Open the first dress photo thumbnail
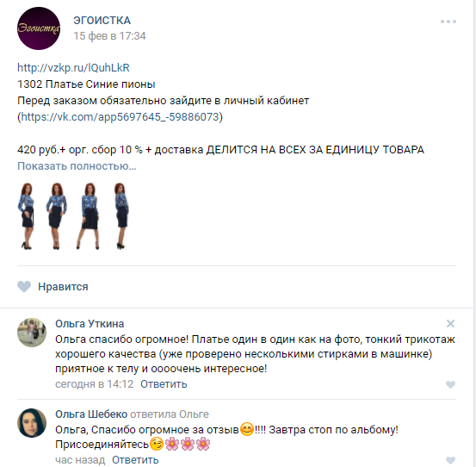The height and width of the screenshot is (467, 476). pos(27,216)
